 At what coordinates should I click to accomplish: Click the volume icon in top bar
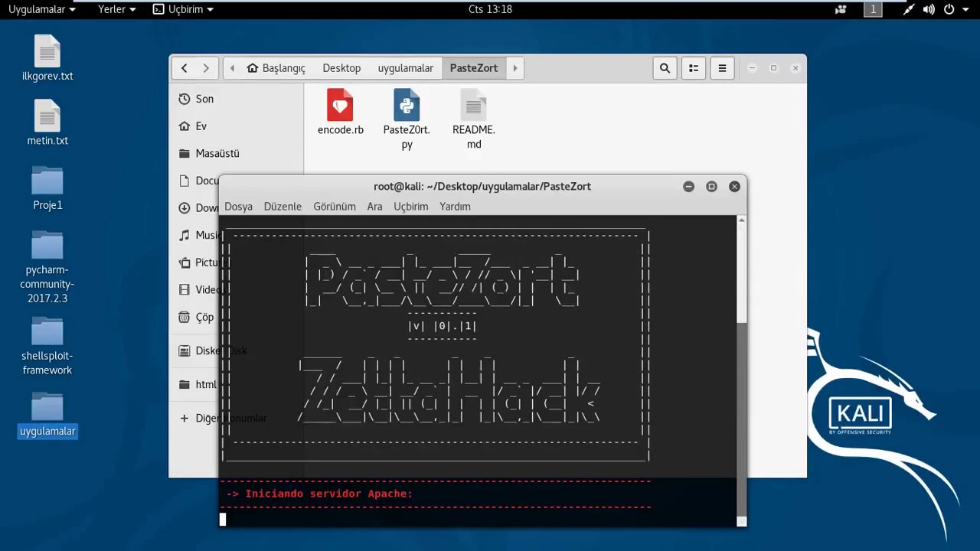(x=929, y=9)
